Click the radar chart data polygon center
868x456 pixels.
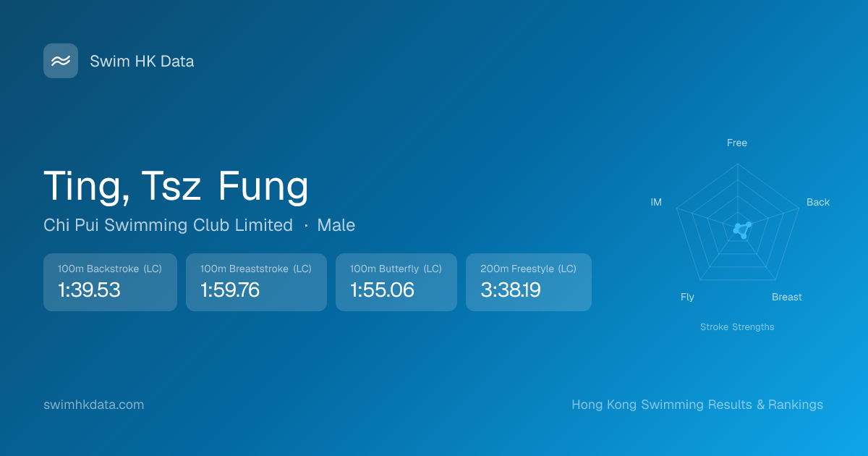point(741,229)
